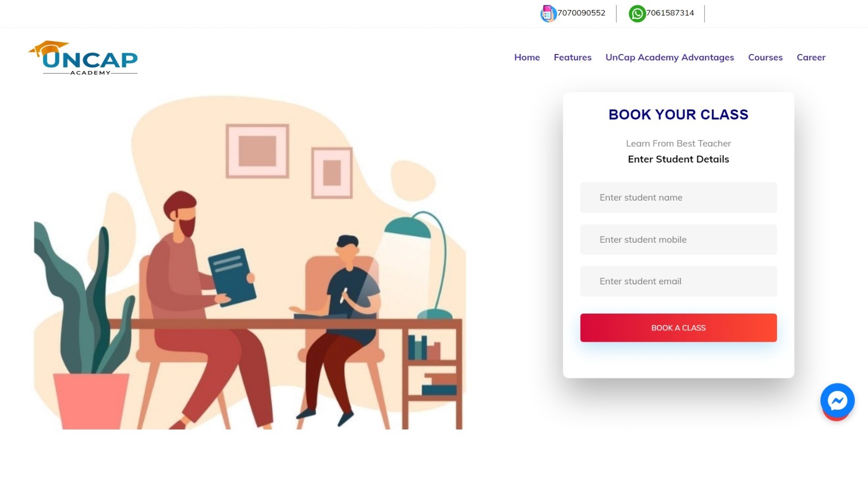Click the WhatsApp icon beside 7061587314
Image resolution: width=868 pixels, height=481 pixels.
(637, 13)
